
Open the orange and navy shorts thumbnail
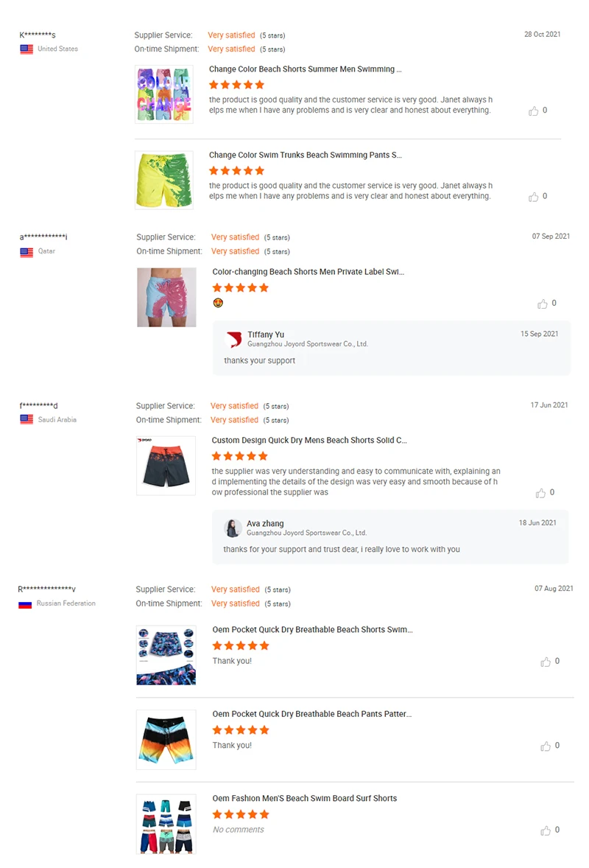166,466
